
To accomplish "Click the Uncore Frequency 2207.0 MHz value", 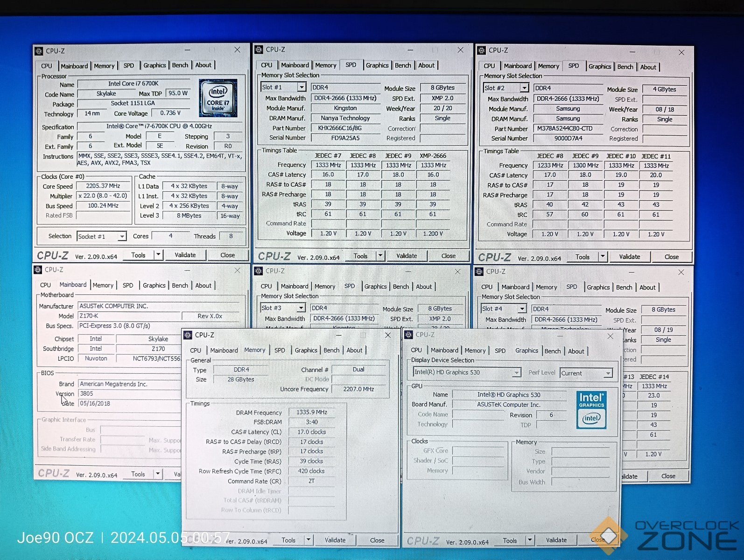I will (358, 389).
